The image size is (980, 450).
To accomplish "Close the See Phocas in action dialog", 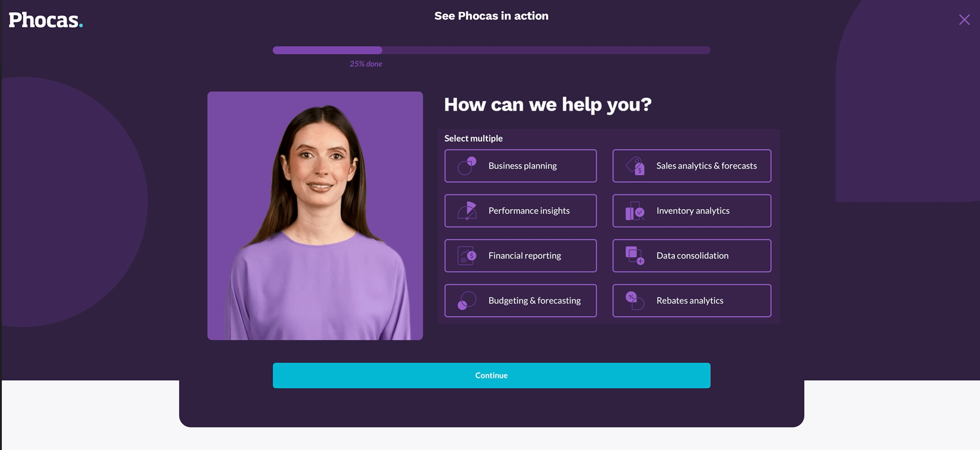I will point(964,20).
